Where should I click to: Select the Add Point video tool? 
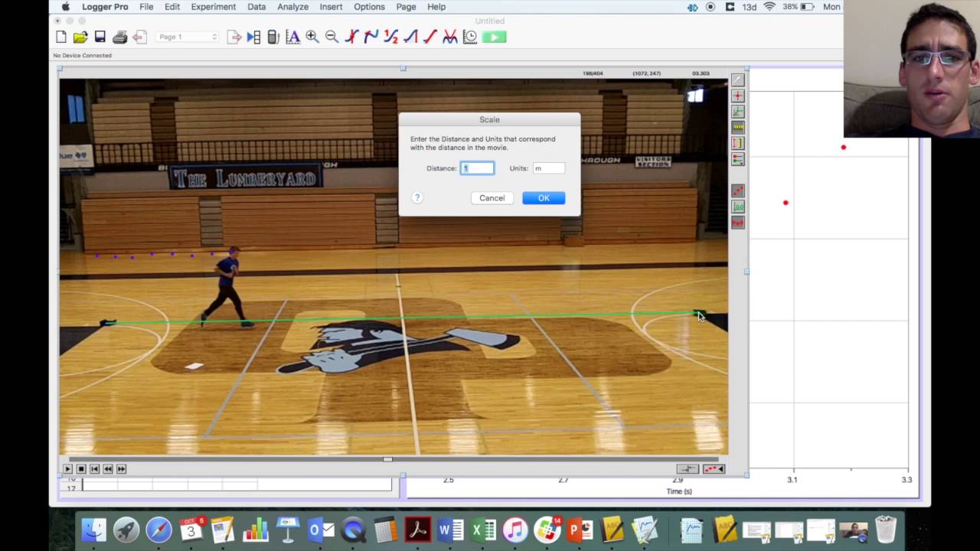tap(737, 96)
